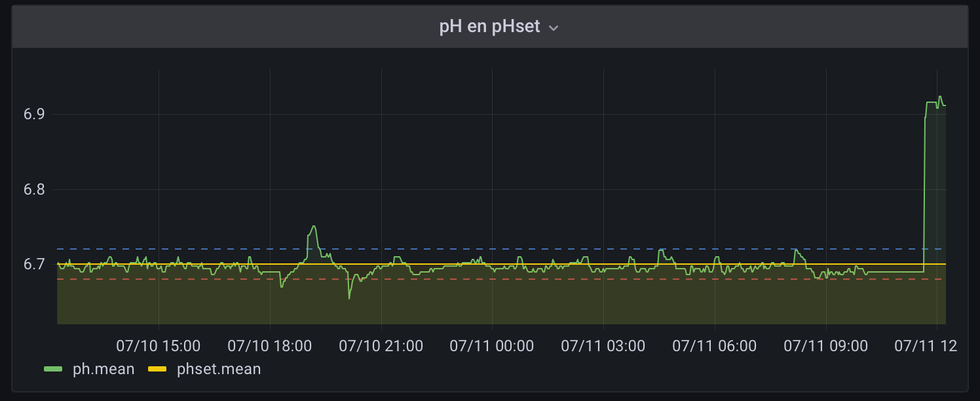
Task: Click the 07/11 06:00 x-axis label
Action: click(715, 345)
